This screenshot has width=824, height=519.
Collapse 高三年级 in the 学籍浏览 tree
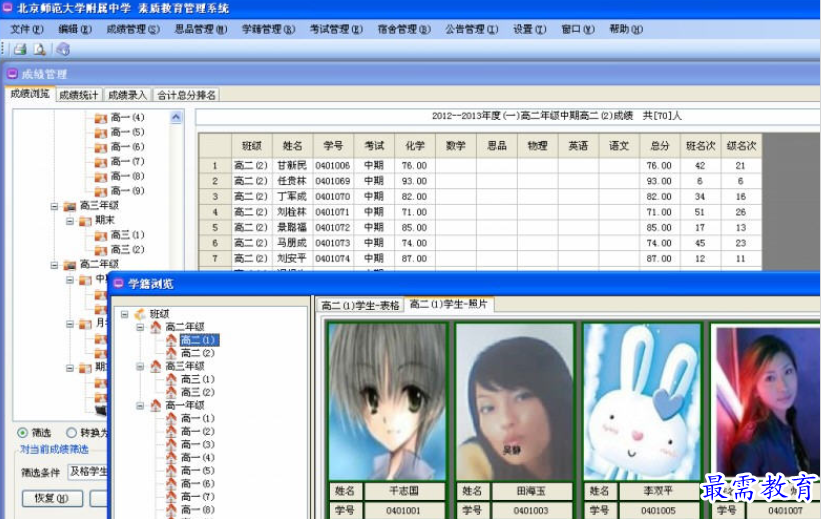click(x=140, y=366)
